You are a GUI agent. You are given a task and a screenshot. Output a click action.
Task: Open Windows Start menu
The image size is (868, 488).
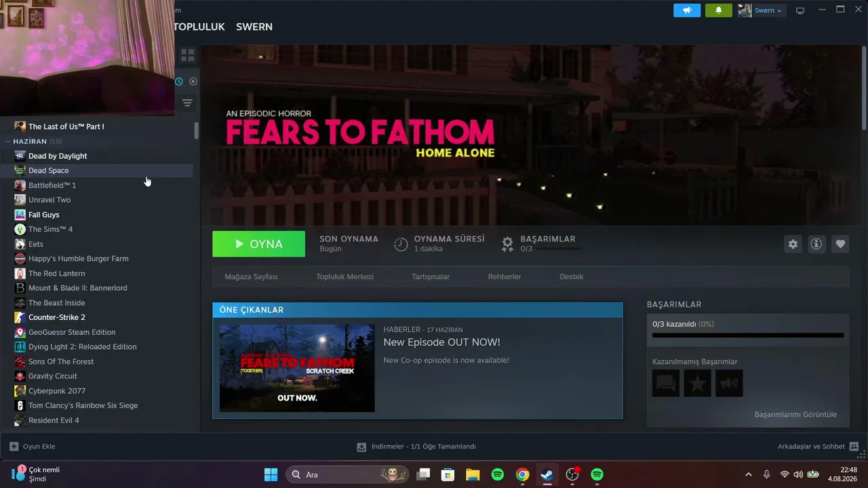(x=271, y=474)
